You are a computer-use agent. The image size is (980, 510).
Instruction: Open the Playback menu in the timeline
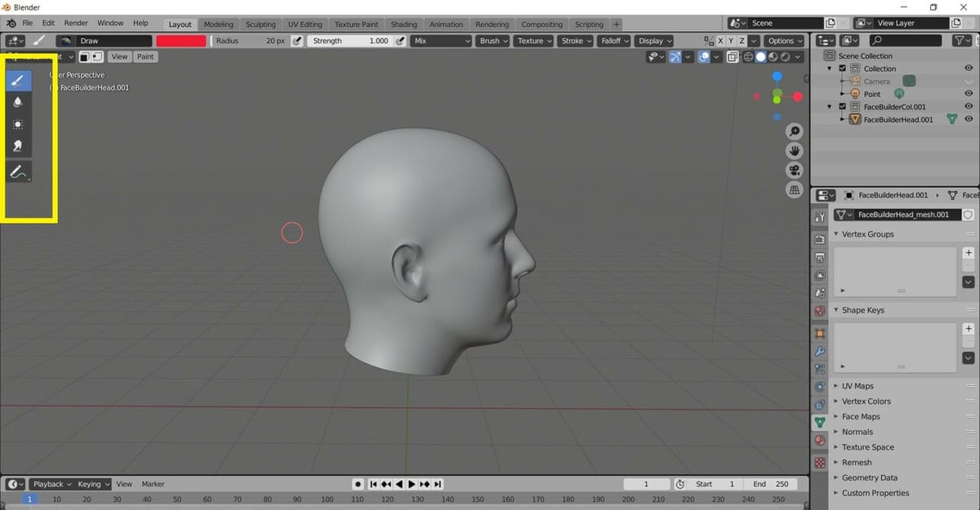(x=52, y=484)
